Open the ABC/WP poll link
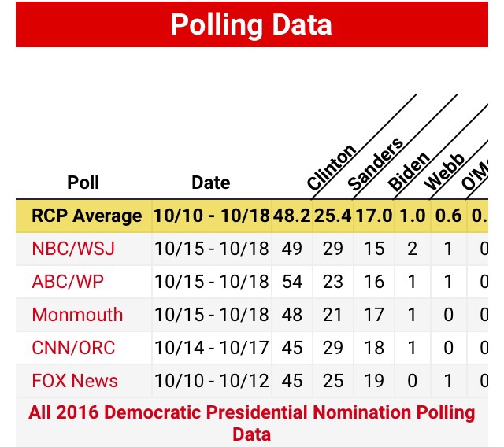This screenshot has width=504, height=447. (68, 282)
